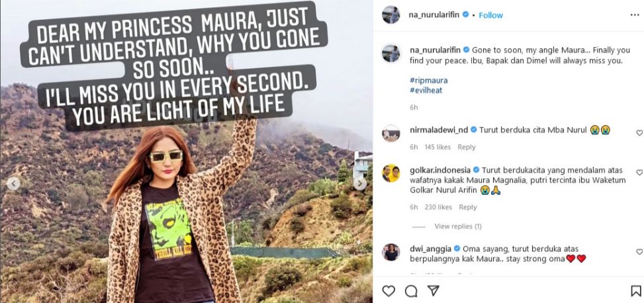Screen dimensions: 644x303
Task: Open nirmaladewi_nd profile avatar
Action: [391, 133]
